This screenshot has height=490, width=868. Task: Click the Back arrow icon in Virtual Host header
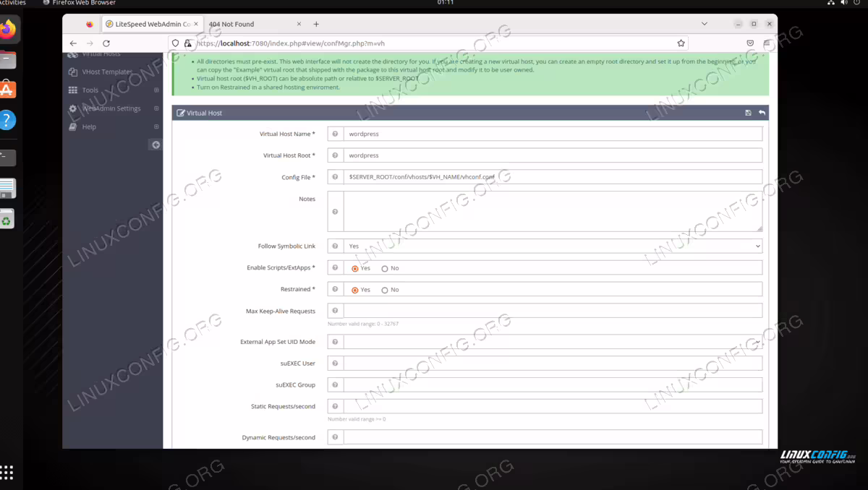tap(762, 113)
